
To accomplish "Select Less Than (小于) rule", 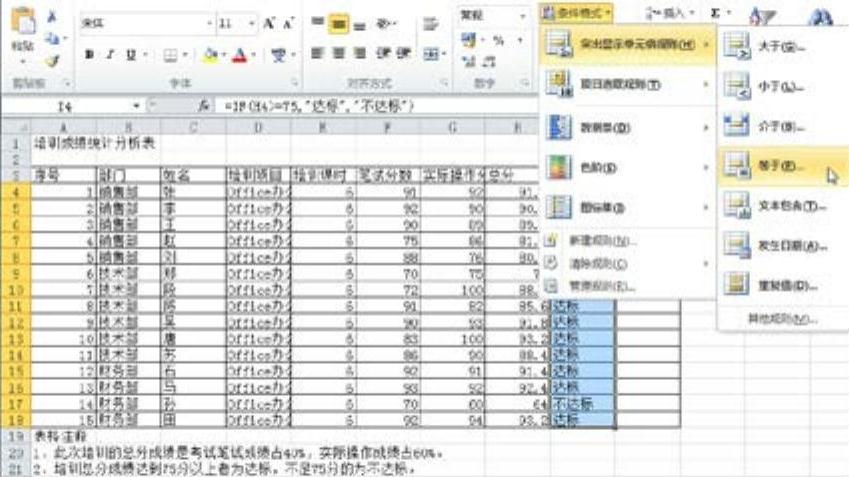I will 782,87.
